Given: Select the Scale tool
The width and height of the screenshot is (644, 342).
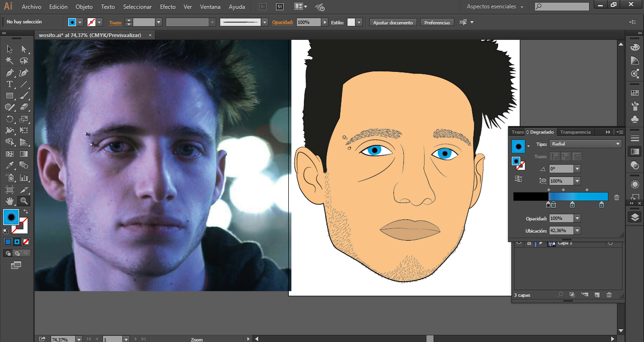Looking at the screenshot, I should coord(24,119).
